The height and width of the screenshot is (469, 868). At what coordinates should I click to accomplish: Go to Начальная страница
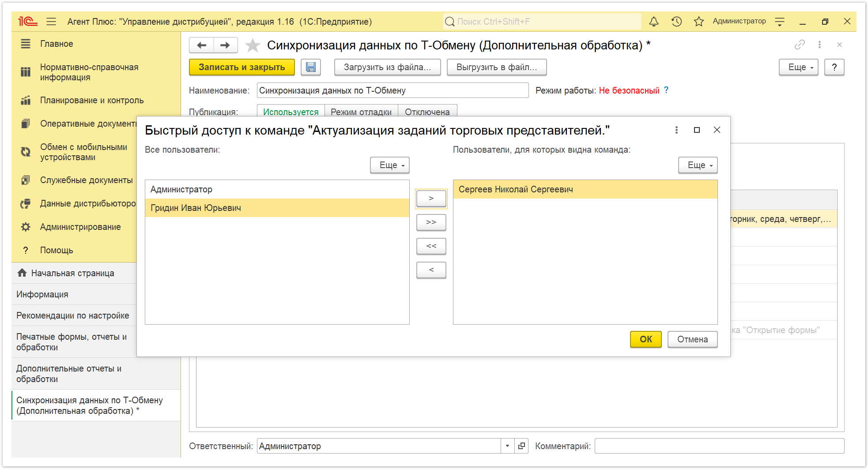pyautogui.click(x=72, y=273)
